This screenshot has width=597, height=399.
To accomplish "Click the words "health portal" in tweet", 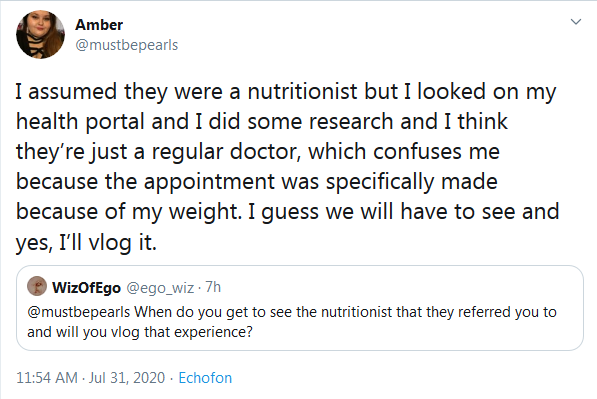I will [x=81, y=122].
